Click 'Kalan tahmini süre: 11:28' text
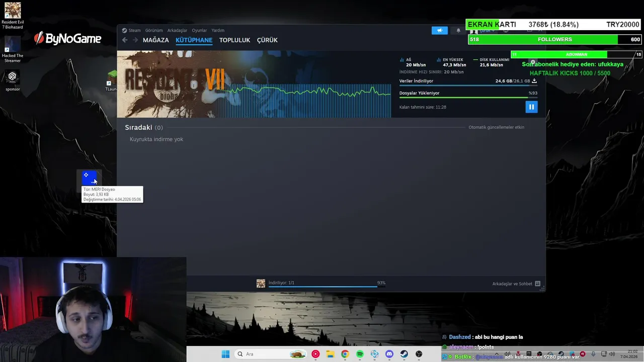Image resolution: width=644 pixels, height=362 pixels. pyautogui.click(x=423, y=107)
